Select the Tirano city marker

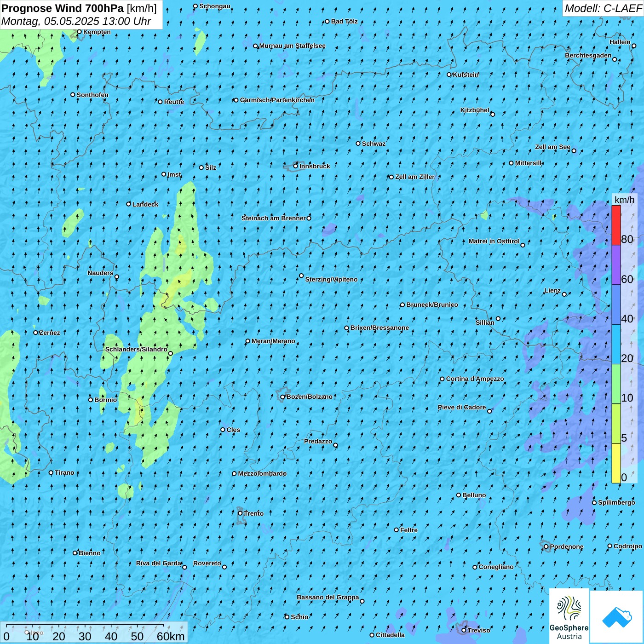(51, 472)
